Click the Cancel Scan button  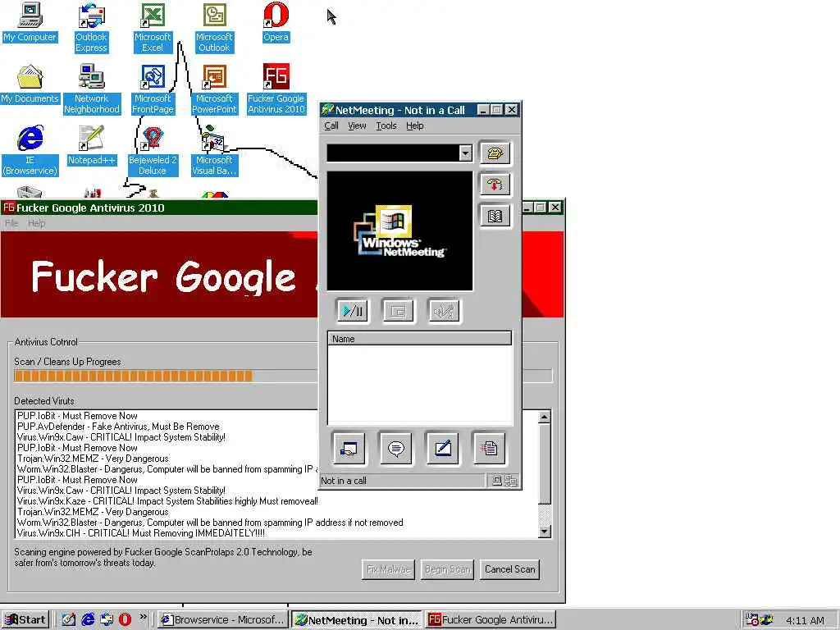pyautogui.click(x=509, y=569)
